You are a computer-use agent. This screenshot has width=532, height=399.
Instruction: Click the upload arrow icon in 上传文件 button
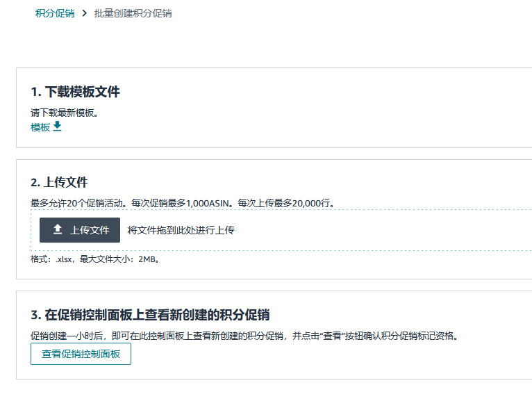[58, 229]
